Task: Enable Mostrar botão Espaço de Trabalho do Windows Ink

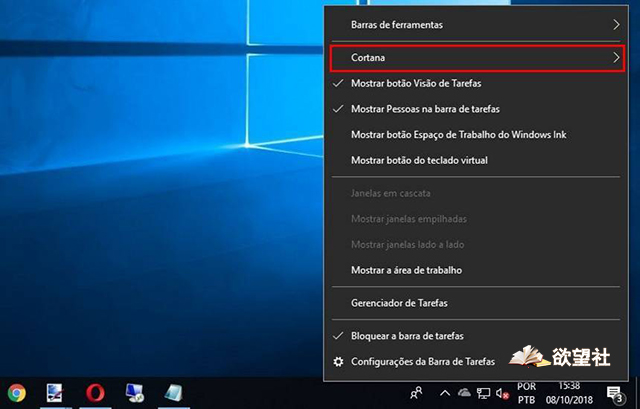Action: pyautogui.click(x=476, y=135)
